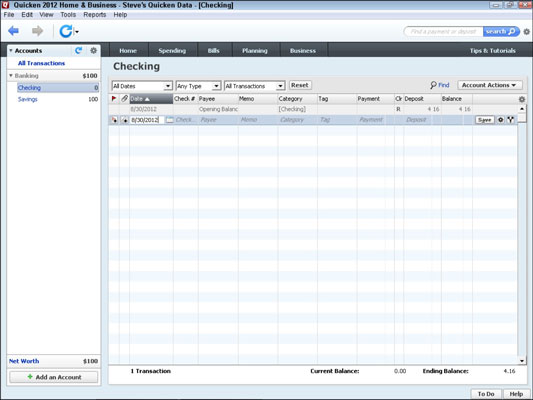Open the Edit menu
This screenshot has width=533, height=400.
[x=27, y=15]
